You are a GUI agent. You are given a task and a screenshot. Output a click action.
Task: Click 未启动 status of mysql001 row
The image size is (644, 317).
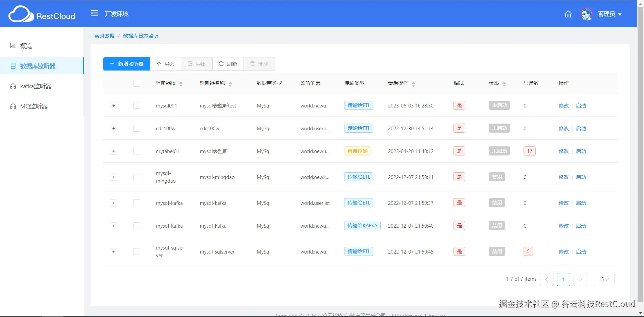(499, 105)
